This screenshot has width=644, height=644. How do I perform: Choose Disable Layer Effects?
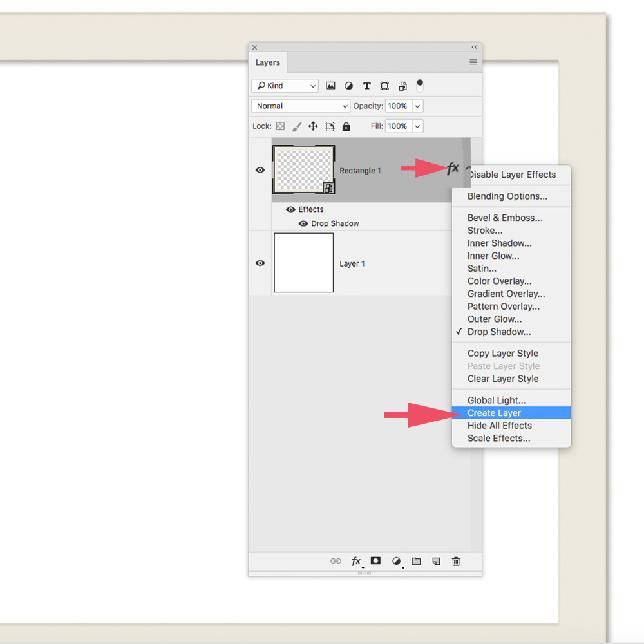click(511, 175)
